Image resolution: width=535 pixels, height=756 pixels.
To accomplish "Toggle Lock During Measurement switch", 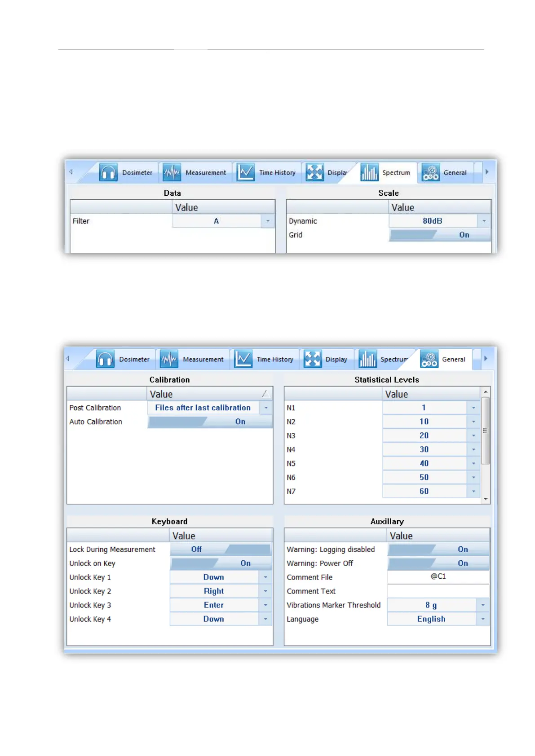I will 221,549.
